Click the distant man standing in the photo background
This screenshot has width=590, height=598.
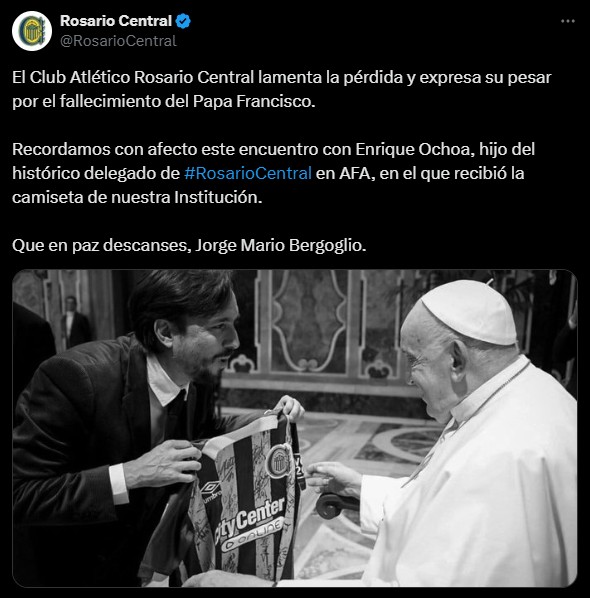(x=74, y=322)
